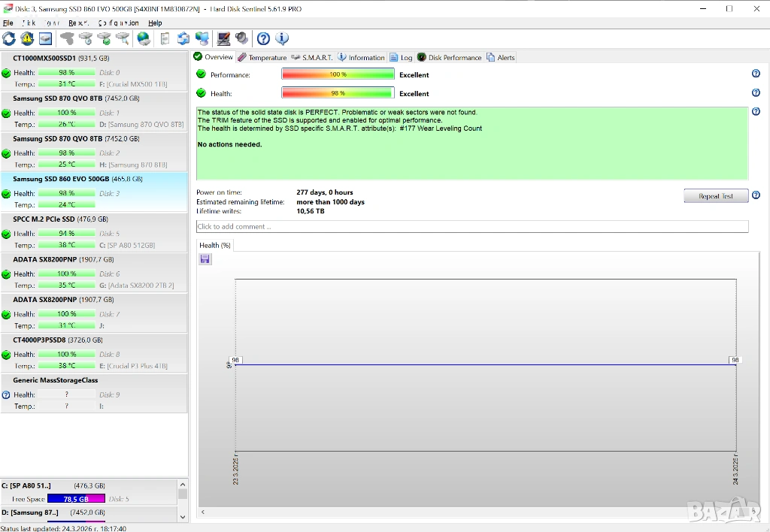Click the help icon beside the Performance bar
Viewport: 770px width, 532px height.
pos(756,74)
